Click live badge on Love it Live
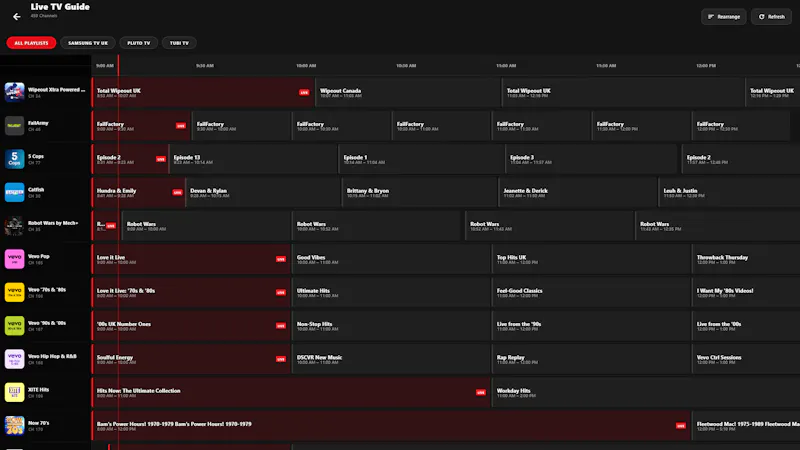Image resolution: width=800 pixels, height=450 pixels. (x=281, y=259)
